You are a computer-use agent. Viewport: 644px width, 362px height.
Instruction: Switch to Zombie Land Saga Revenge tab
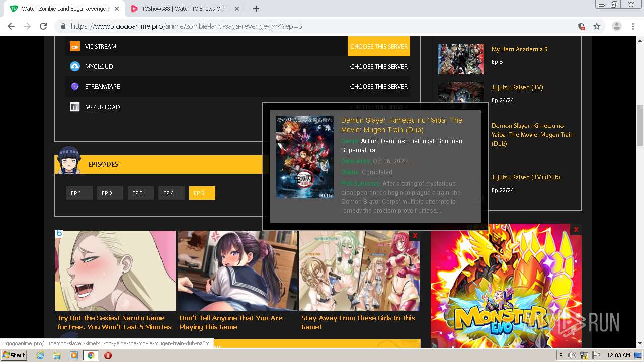pos(64,9)
